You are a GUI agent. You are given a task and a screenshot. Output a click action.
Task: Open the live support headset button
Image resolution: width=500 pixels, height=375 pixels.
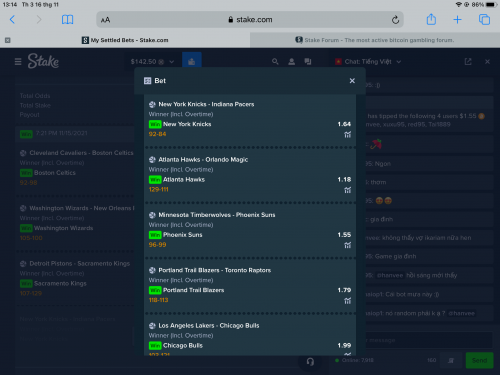tap(310, 361)
